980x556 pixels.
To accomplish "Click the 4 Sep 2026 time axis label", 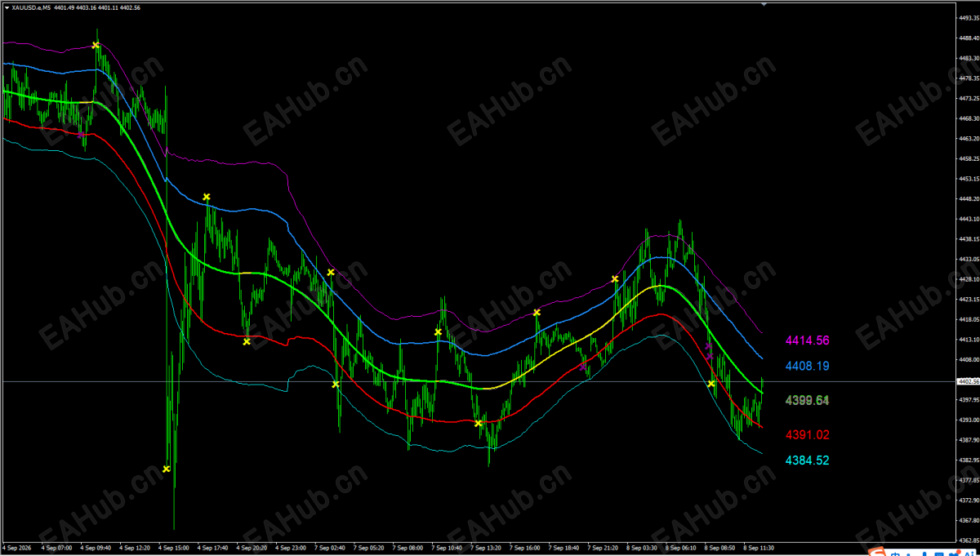I will tap(16, 548).
